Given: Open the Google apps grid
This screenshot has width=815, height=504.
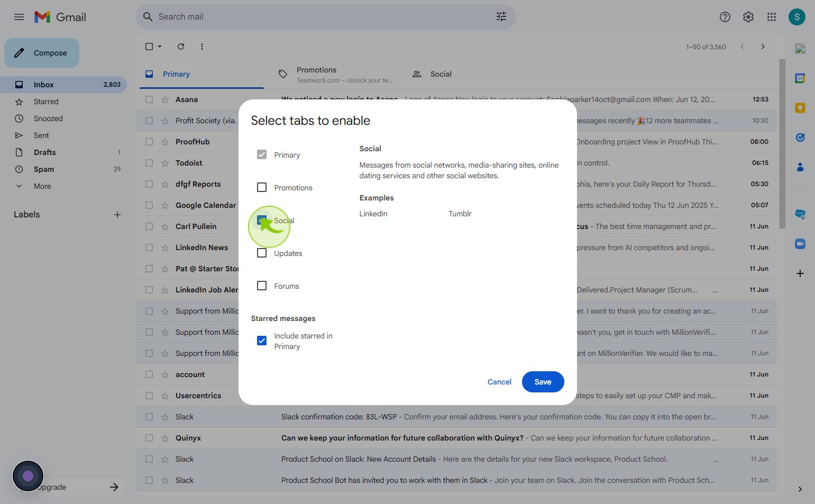Looking at the screenshot, I should tap(772, 17).
